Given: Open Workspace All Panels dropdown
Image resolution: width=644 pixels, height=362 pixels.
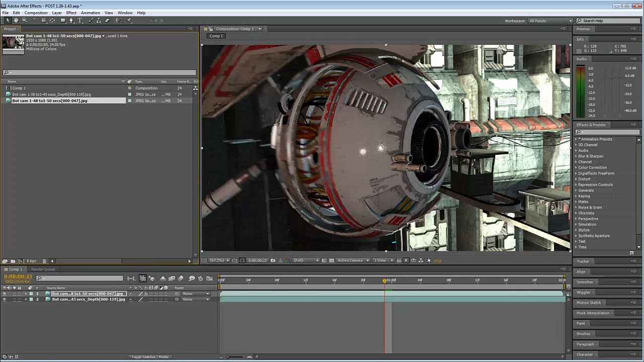Looking at the screenshot, I should tap(550, 21).
